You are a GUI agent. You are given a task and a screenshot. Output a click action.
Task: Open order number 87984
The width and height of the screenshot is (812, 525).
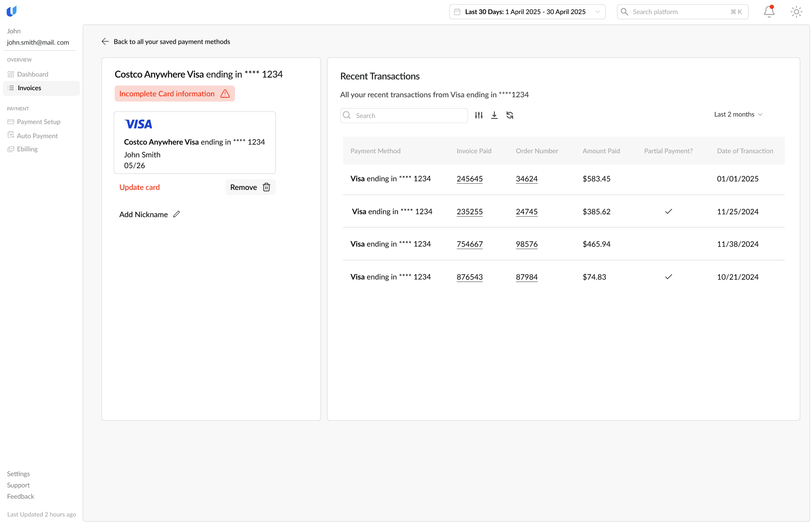[527, 277]
